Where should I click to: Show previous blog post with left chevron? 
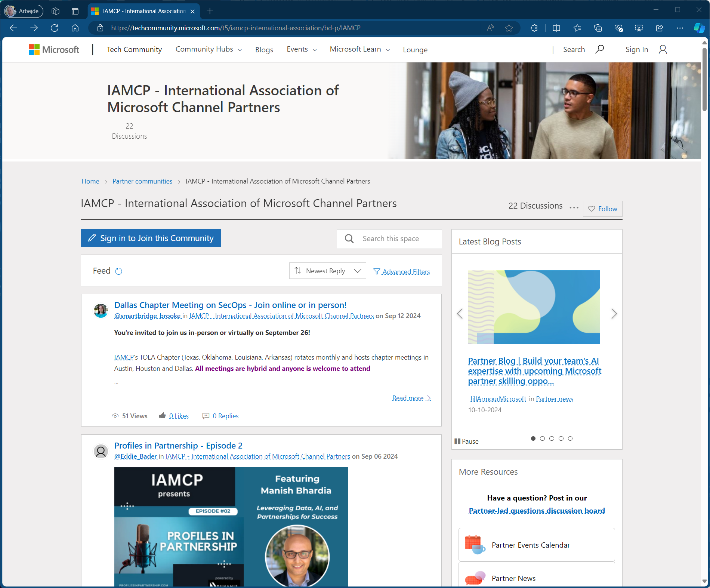click(x=460, y=314)
